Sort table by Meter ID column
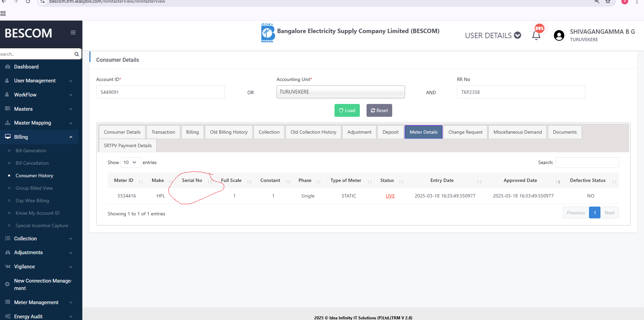644x320 pixels. coord(124,181)
